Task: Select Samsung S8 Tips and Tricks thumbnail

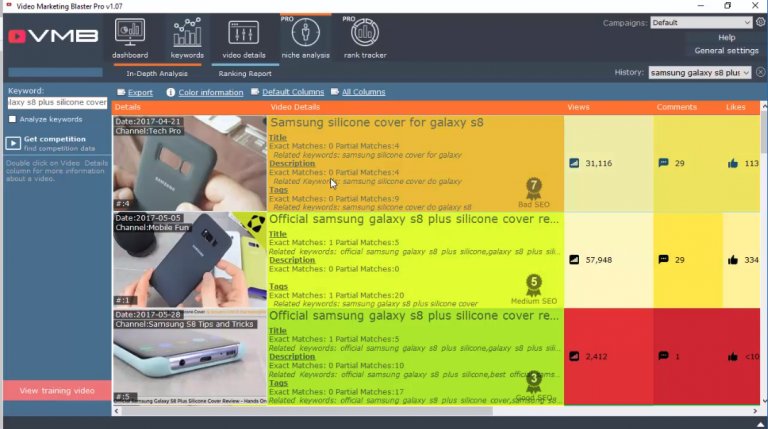Action: coord(190,356)
